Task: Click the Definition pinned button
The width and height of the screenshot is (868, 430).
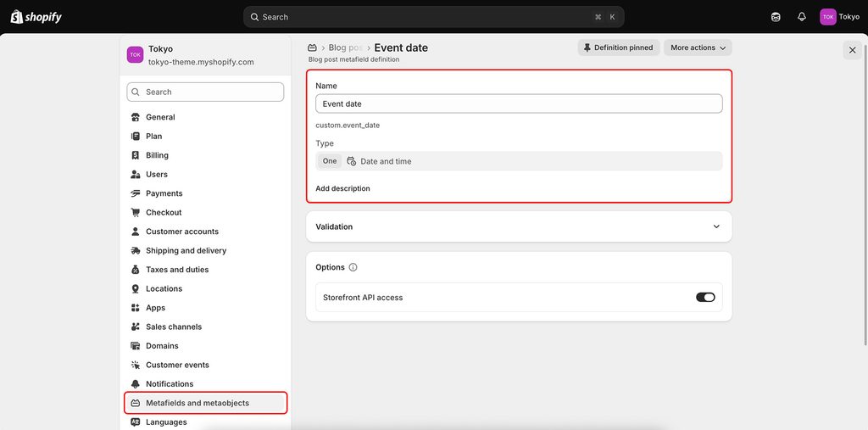Action: coord(618,47)
